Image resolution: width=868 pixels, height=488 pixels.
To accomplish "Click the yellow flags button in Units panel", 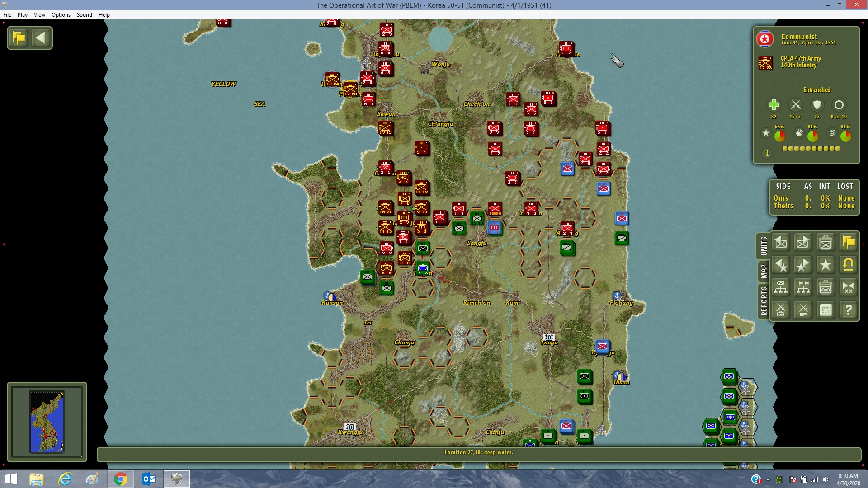I will (849, 243).
